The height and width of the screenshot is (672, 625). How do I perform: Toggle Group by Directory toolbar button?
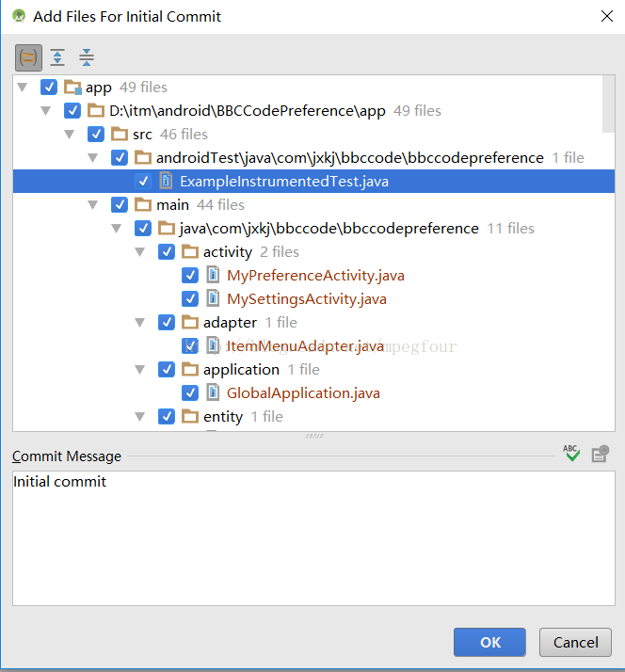click(28, 57)
